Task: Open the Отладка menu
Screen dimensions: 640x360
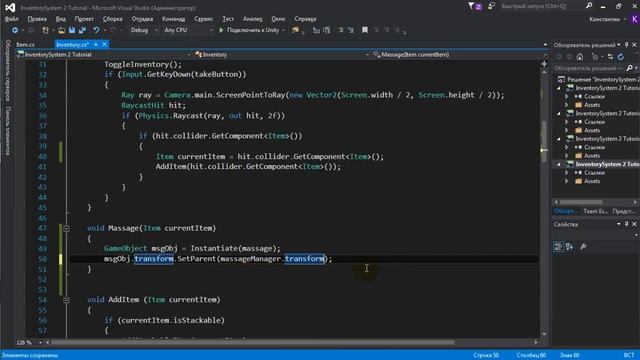Action: click(142, 19)
